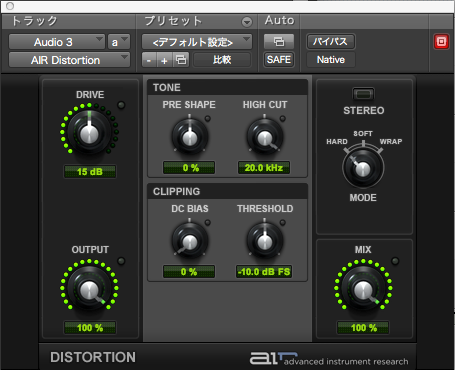Click the THRESHOLD indicator LED
This screenshot has width=455, height=370.
[x=282, y=222]
